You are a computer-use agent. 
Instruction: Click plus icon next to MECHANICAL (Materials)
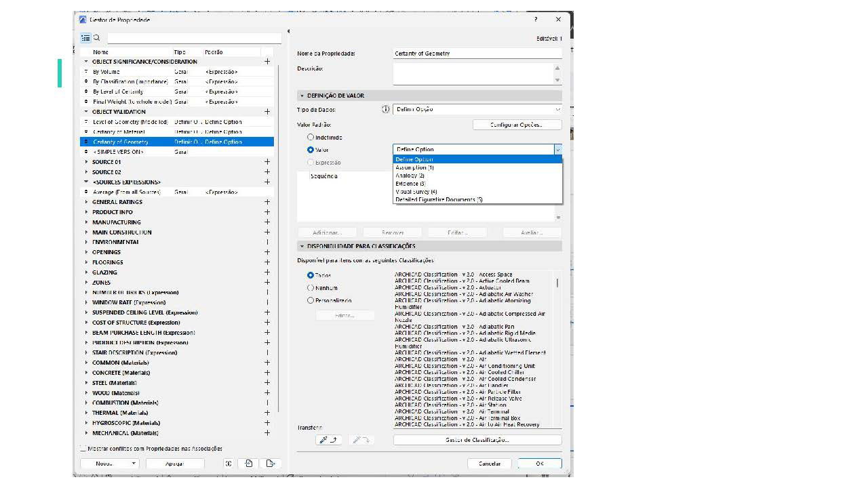point(267,433)
